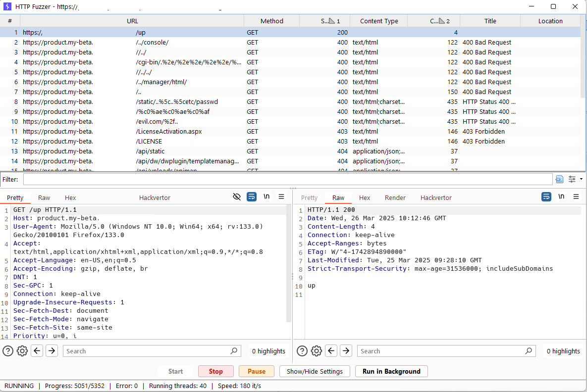Sort by Status column header
This screenshot has width=587, height=392.
point(325,21)
